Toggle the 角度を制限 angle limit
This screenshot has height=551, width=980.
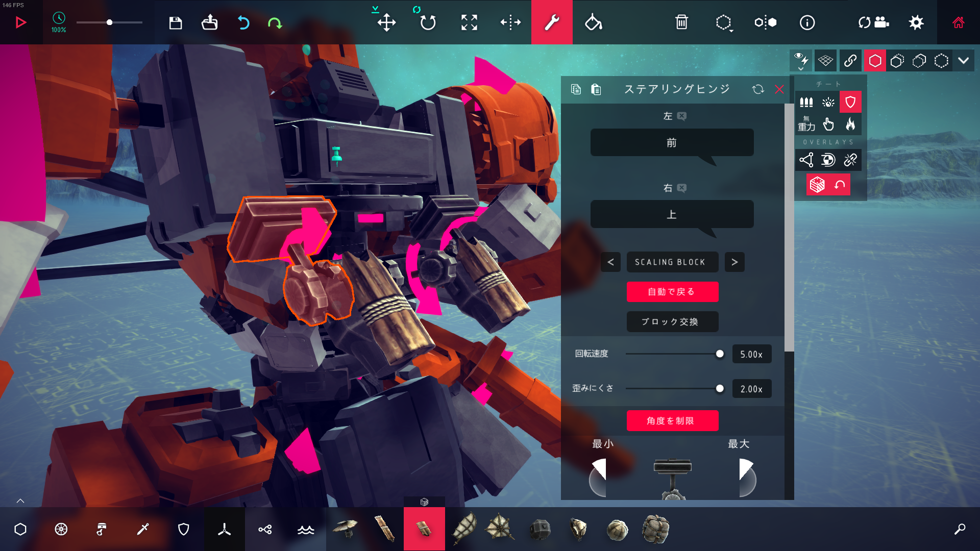(672, 421)
